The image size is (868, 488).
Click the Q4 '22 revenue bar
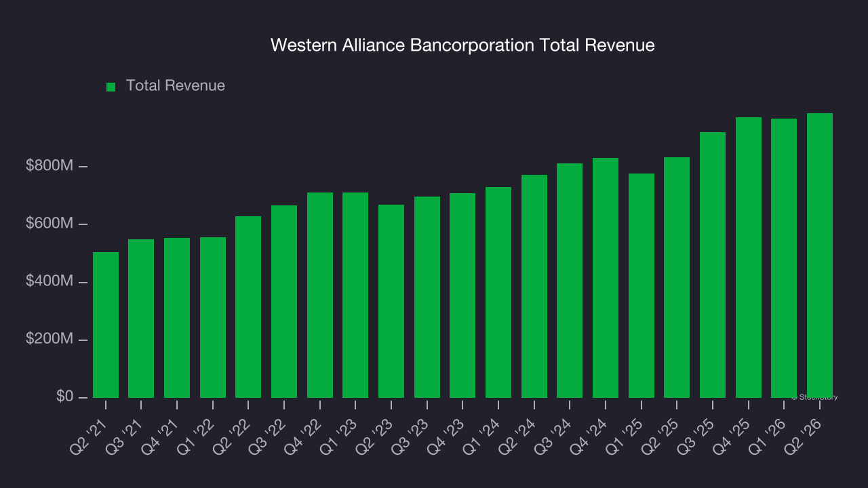click(320, 295)
